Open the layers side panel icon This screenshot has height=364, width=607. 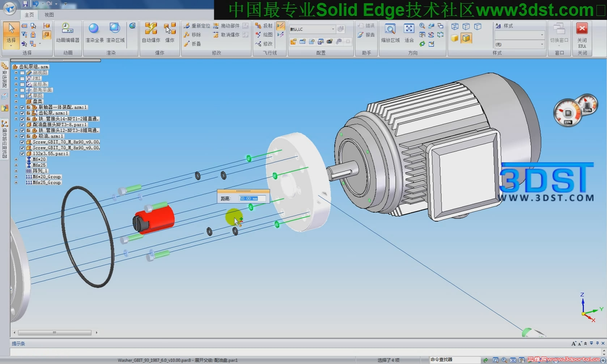[4, 96]
